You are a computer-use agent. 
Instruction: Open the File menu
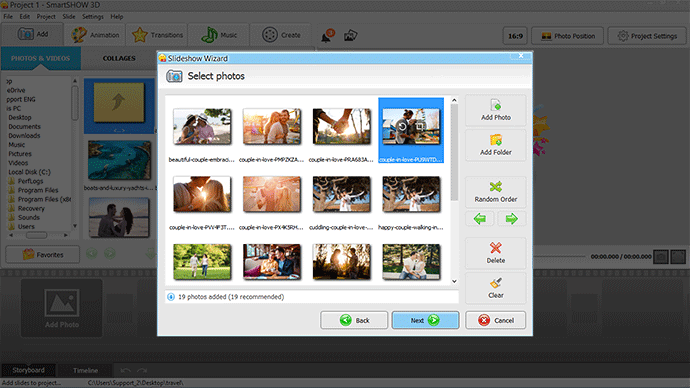[8, 17]
